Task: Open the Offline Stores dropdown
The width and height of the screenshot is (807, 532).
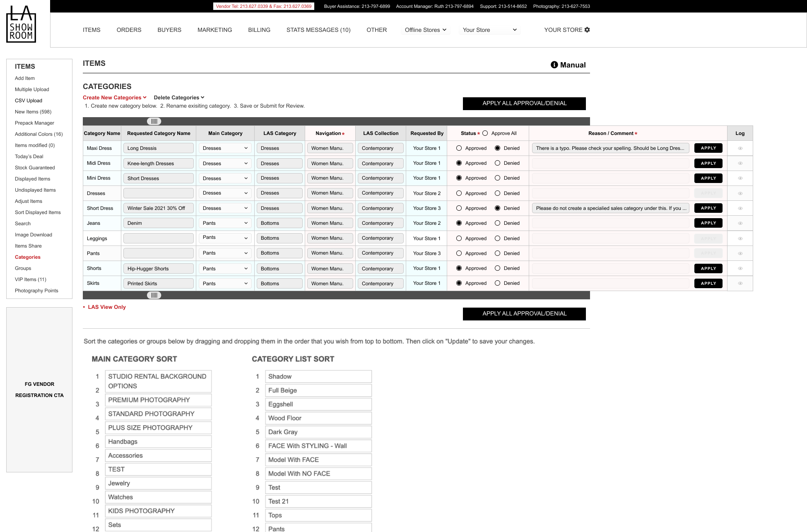Action: [425, 30]
